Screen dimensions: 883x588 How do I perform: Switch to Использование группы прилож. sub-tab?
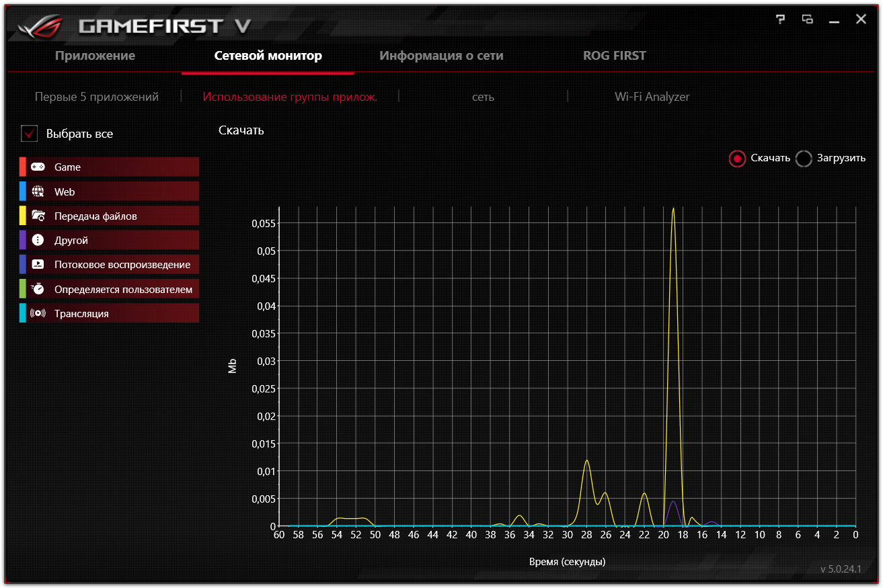pos(290,97)
